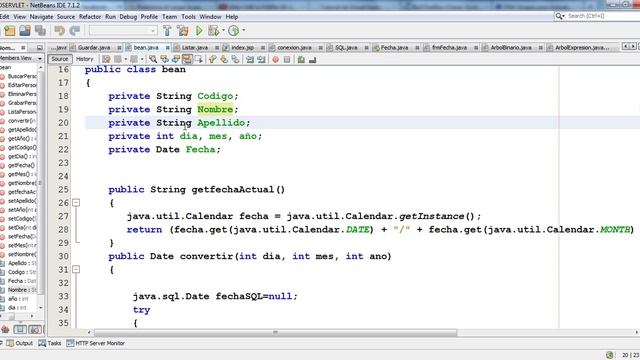
Task: Click the Uncomment icon at editor toolbar end
Action: point(313,60)
